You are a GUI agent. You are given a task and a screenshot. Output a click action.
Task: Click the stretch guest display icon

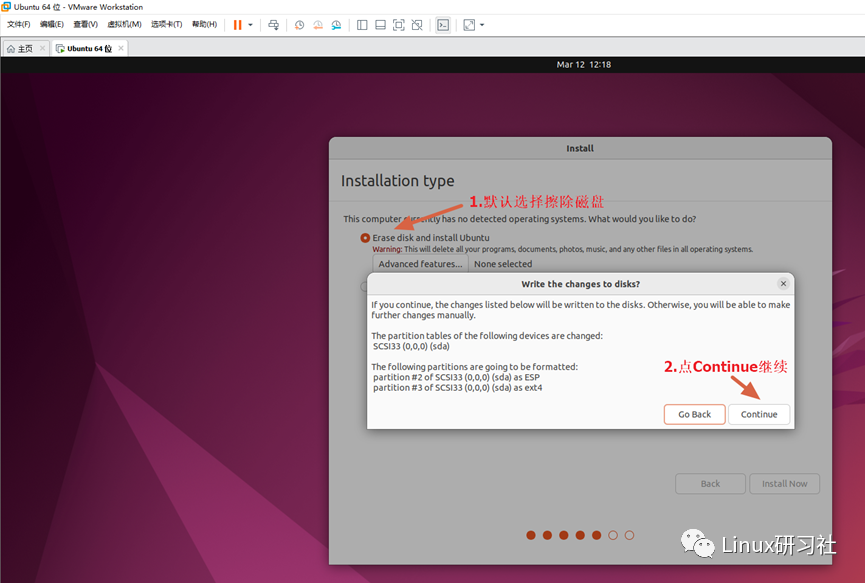469,25
